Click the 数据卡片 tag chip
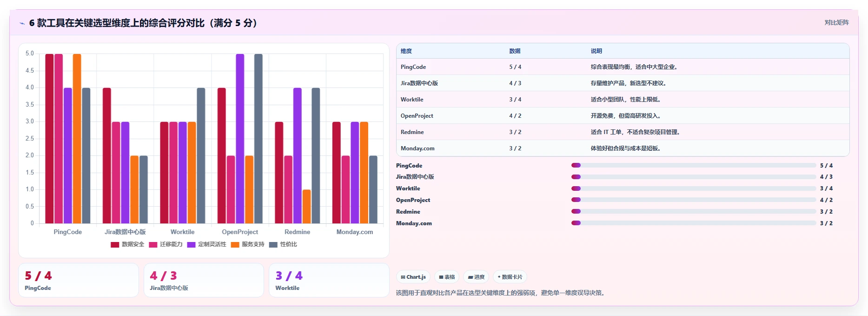868x316 pixels. pos(510,277)
